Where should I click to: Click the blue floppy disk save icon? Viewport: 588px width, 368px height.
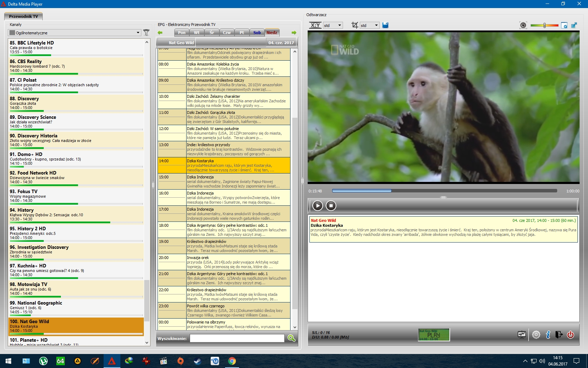click(x=385, y=25)
